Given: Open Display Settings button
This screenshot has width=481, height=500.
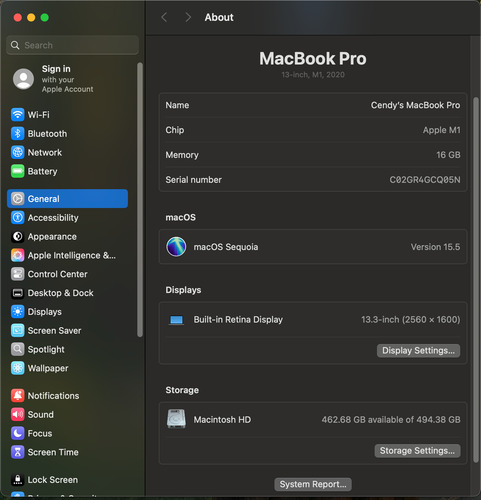Looking at the screenshot, I should coord(418,351).
